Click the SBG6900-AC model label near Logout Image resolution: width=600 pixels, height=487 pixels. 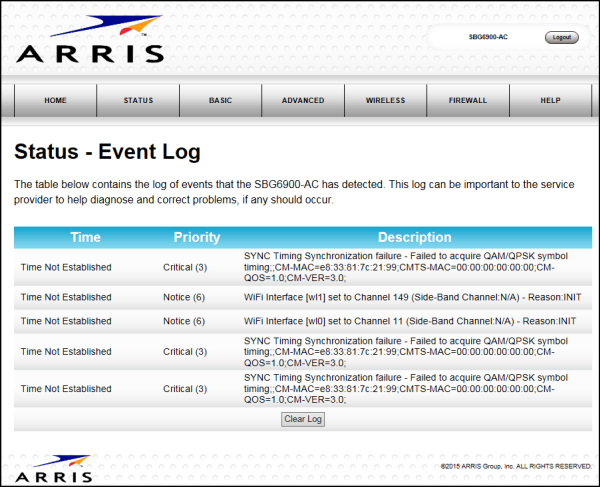pyautogui.click(x=488, y=37)
